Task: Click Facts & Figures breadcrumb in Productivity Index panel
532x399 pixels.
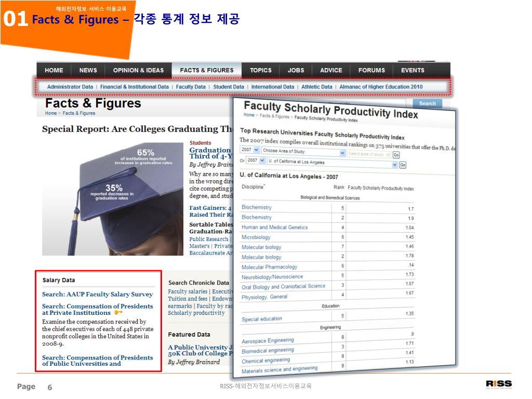Action: pos(274,116)
